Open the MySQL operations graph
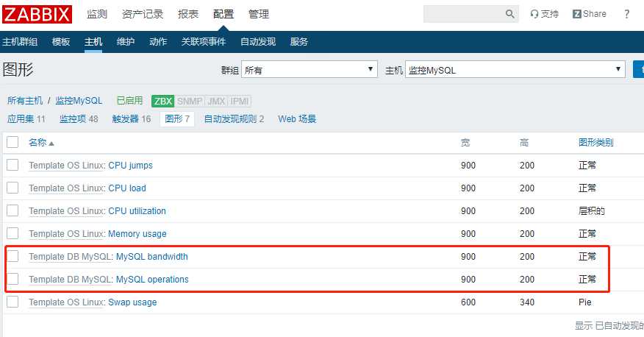The height and width of the screenshot is (337, 644). (152, 279)
